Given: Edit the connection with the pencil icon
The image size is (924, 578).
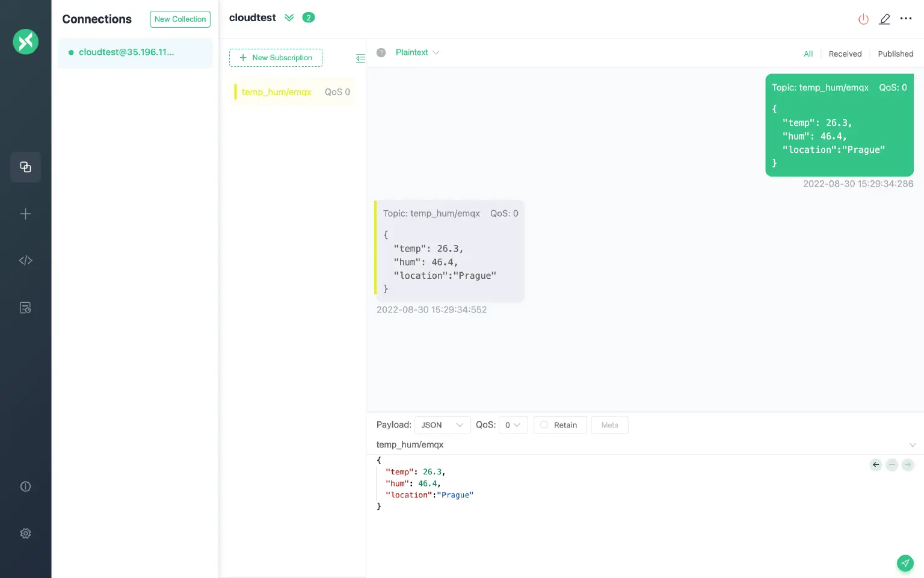Looking at the screenshot, I should [x=884, y=19].
